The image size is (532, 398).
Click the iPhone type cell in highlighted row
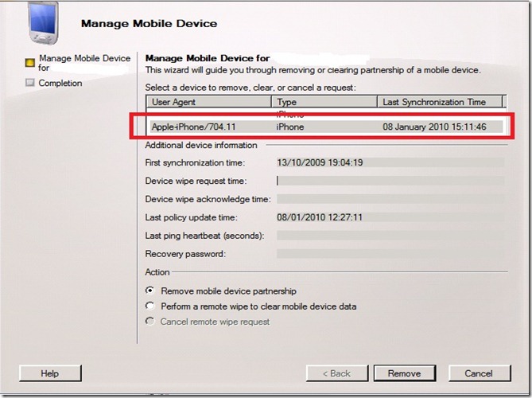289,127
